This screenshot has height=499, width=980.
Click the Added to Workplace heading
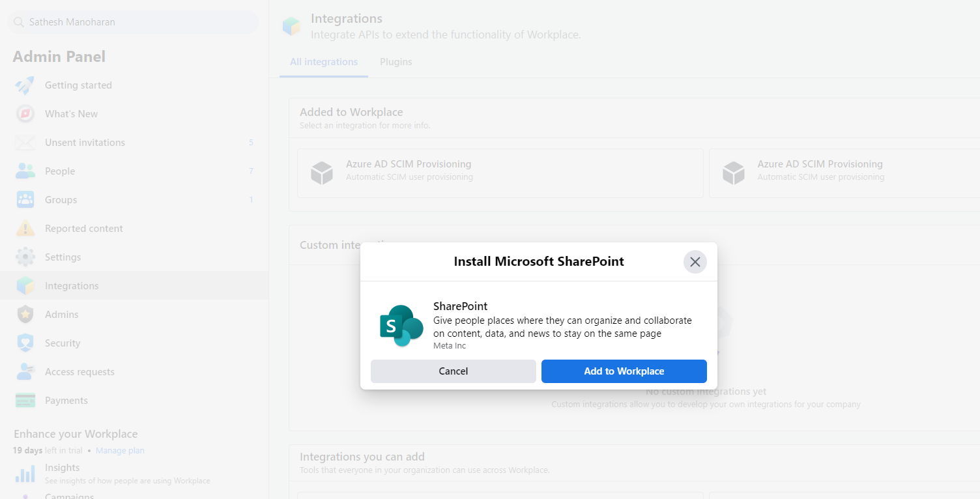coord(351,113)
